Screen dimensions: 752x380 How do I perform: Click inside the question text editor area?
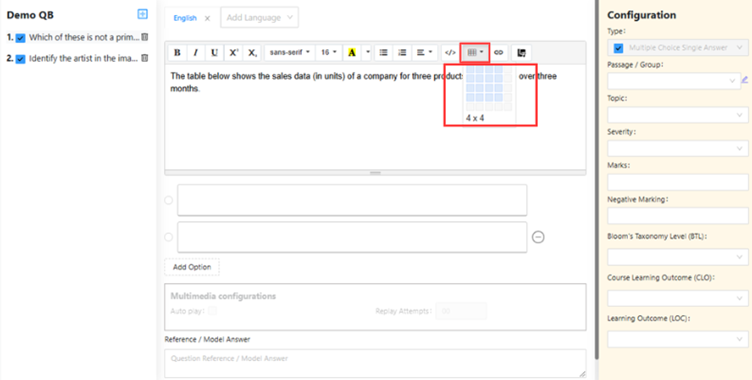[375, 117]
